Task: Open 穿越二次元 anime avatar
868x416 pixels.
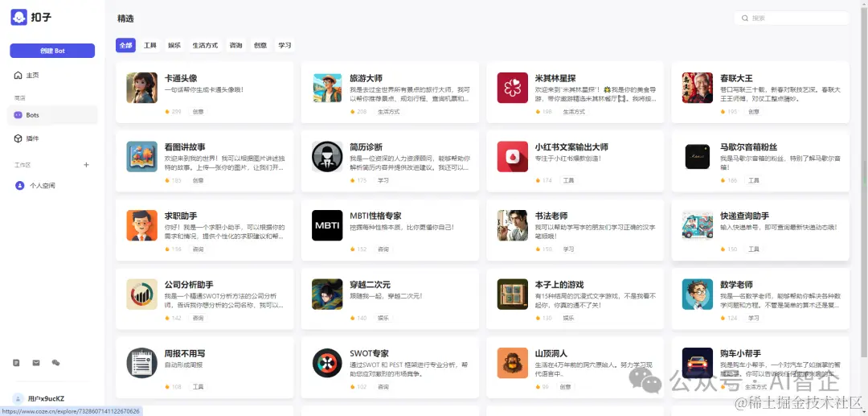Action: tap(327, 294)
